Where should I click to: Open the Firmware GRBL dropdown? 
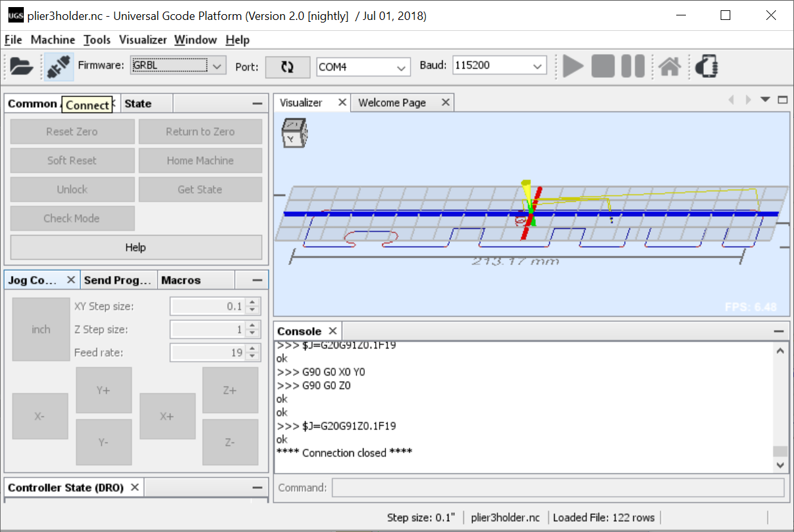pos(217,66)
